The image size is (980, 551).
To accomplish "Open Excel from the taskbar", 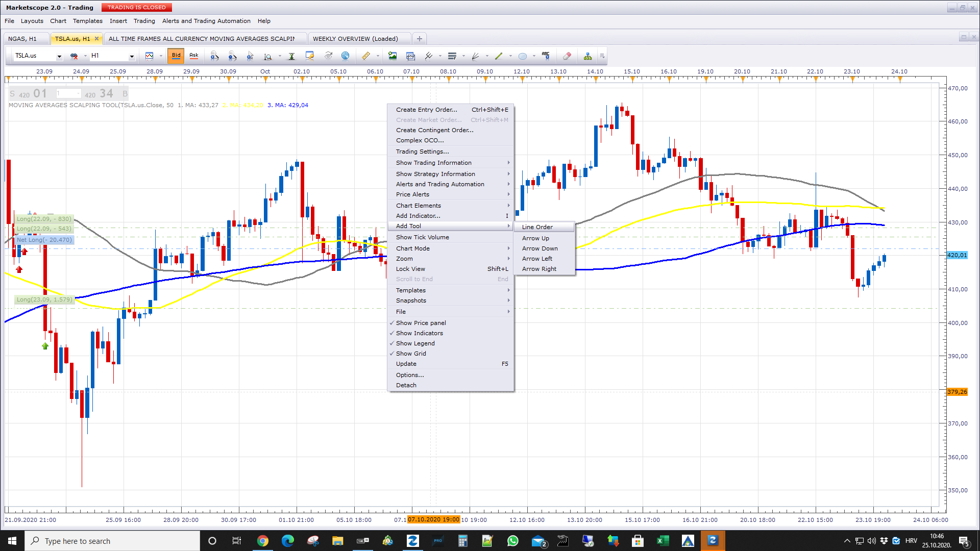I will coord(663,541).
